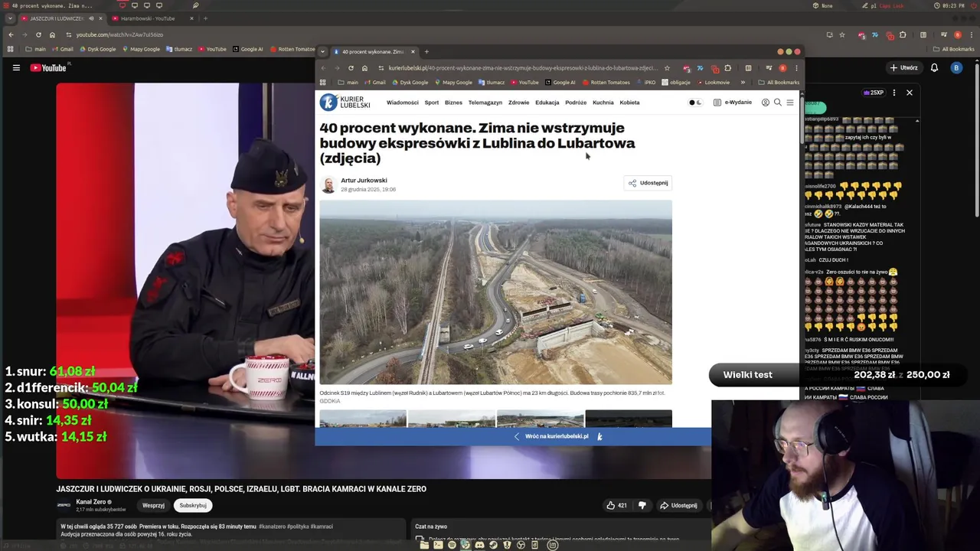Mute the JASZCZUR I LUDWICZEK tab audio
This screenshot has height=551, width=980.
pyautogui.click(x=91, y=18)
